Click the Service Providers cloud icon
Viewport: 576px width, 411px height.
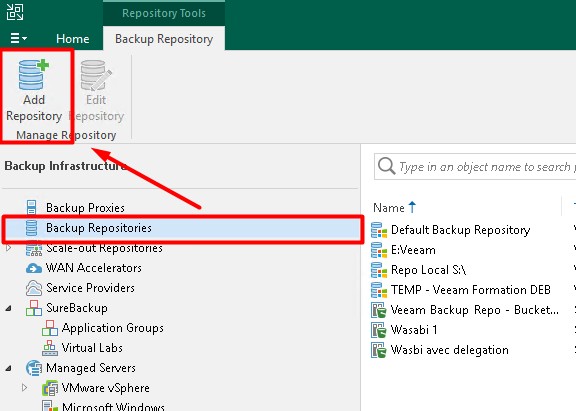[x=34, y=288]
